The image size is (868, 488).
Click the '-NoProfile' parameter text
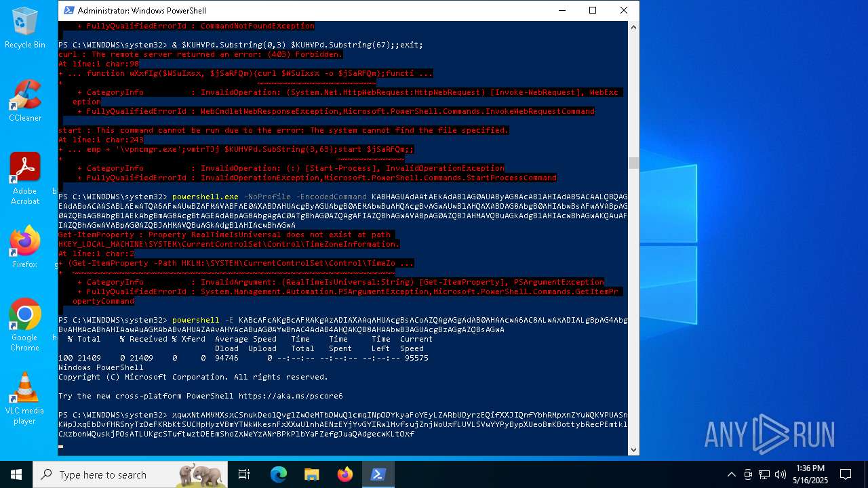(x=267, y=197)
